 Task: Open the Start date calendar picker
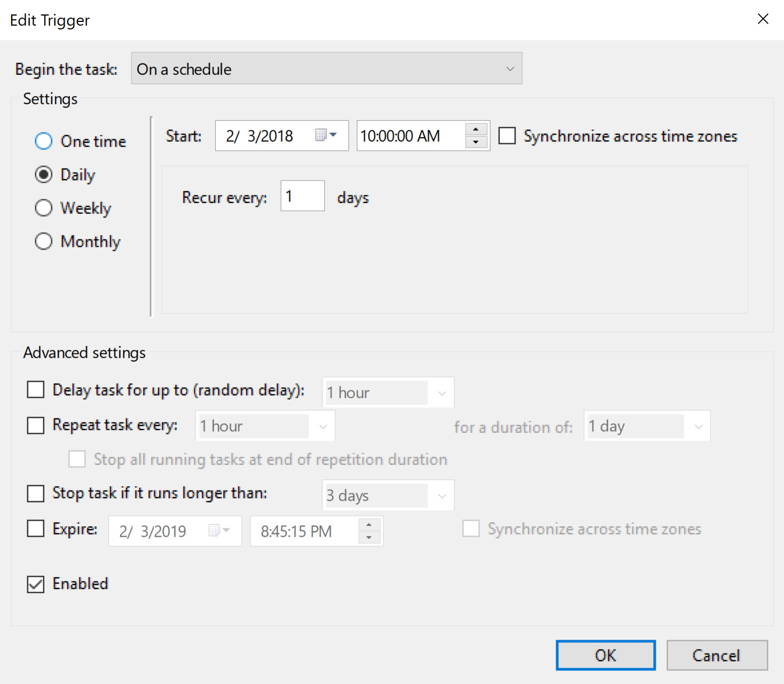tap(326, 135)
